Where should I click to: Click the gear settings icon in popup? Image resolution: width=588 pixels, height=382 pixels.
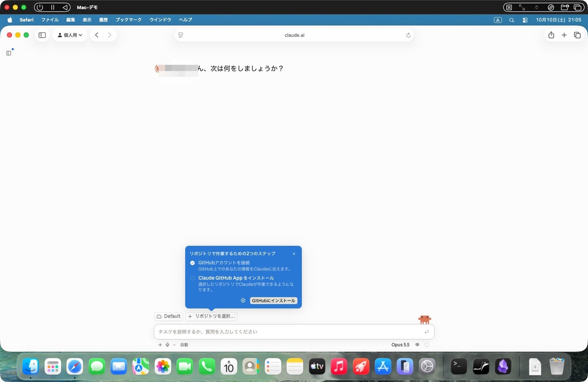click(243, 300)
